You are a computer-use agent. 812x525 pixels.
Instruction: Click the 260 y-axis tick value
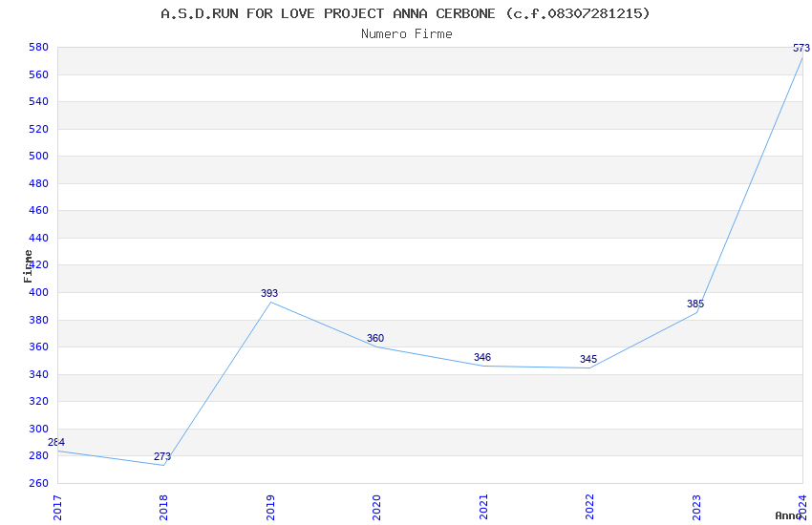(39, 483)
